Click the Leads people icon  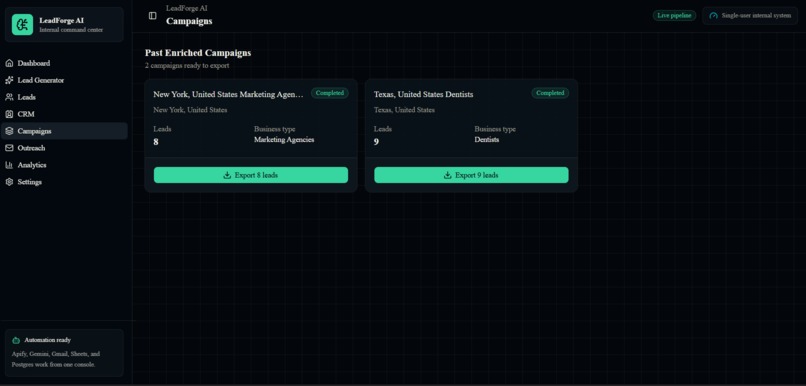tap(9, 97)
